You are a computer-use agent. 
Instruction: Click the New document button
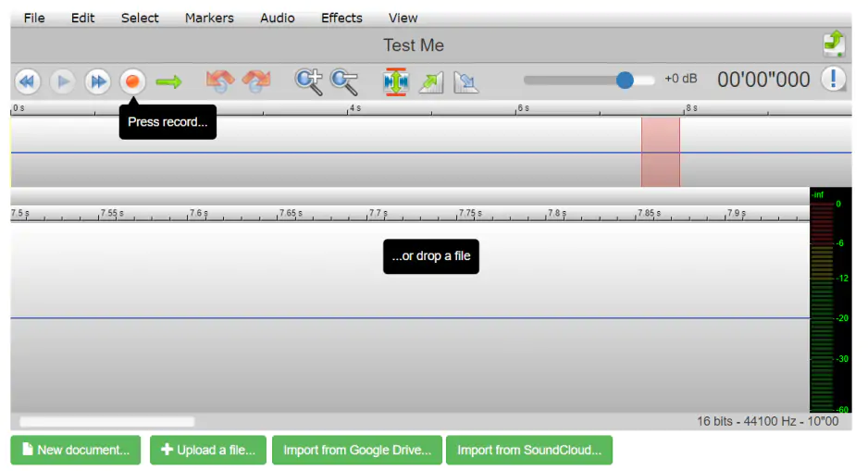[x=76, y=450]
